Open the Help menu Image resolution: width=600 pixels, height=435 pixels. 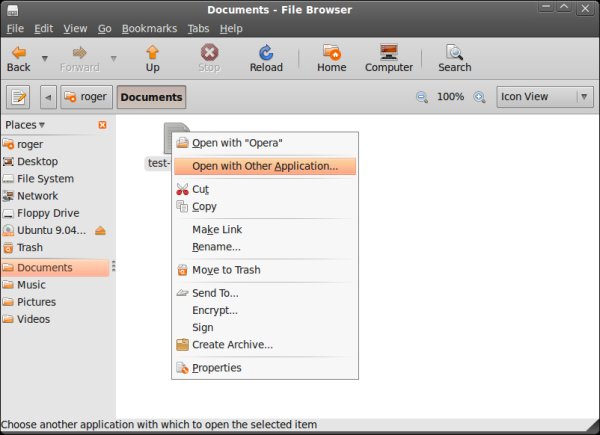click(x=231, y=29)
